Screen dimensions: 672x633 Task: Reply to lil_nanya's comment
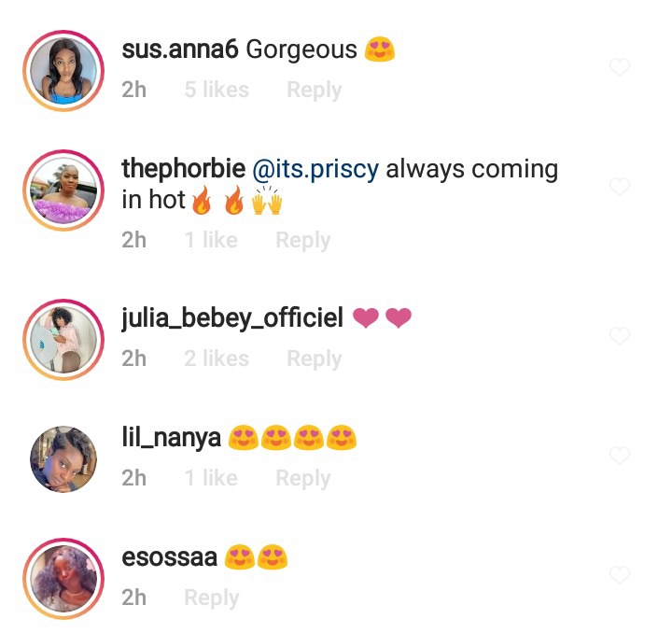tap(303, 478)
